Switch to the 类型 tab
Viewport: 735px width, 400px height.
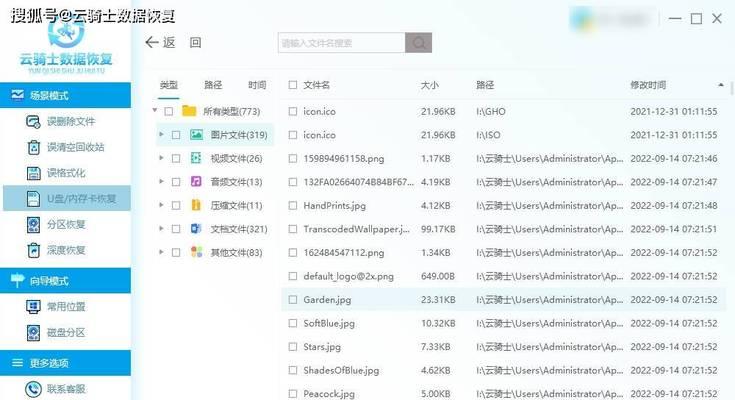(168, 85)
